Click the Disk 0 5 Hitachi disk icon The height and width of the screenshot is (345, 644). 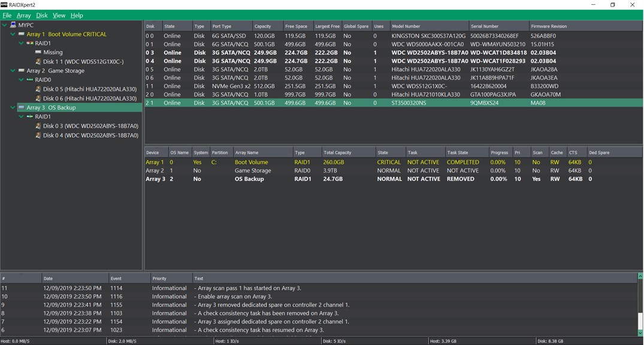[38, 89]
